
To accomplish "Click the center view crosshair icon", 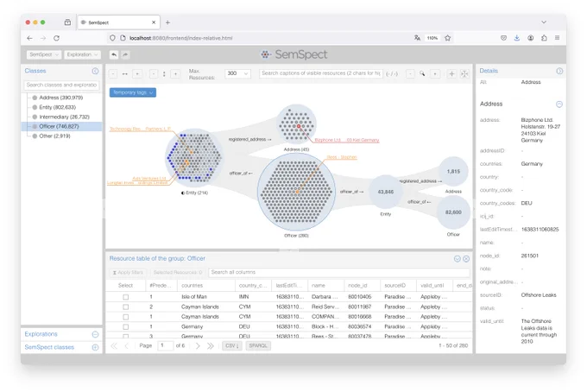I will 451,73.
